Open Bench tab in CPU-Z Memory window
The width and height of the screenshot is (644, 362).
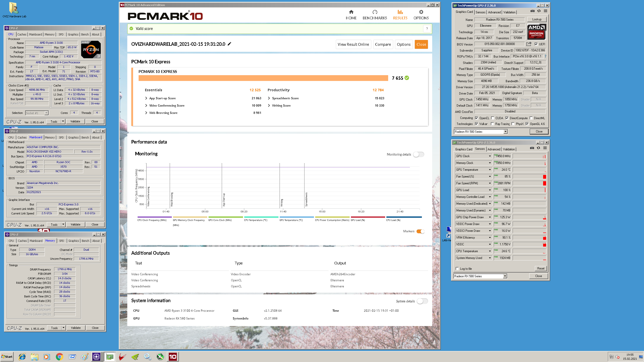coord(86,241)
